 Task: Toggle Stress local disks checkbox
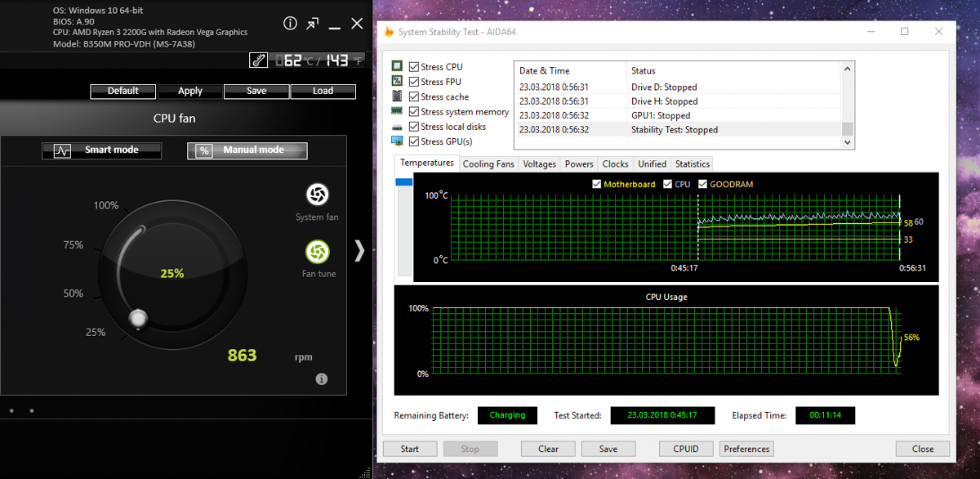(414, 127)
